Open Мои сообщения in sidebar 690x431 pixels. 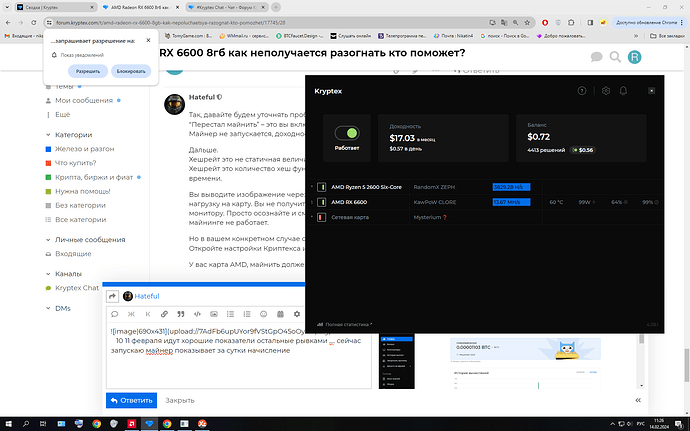pyautogui.click(x=84, y=100)
